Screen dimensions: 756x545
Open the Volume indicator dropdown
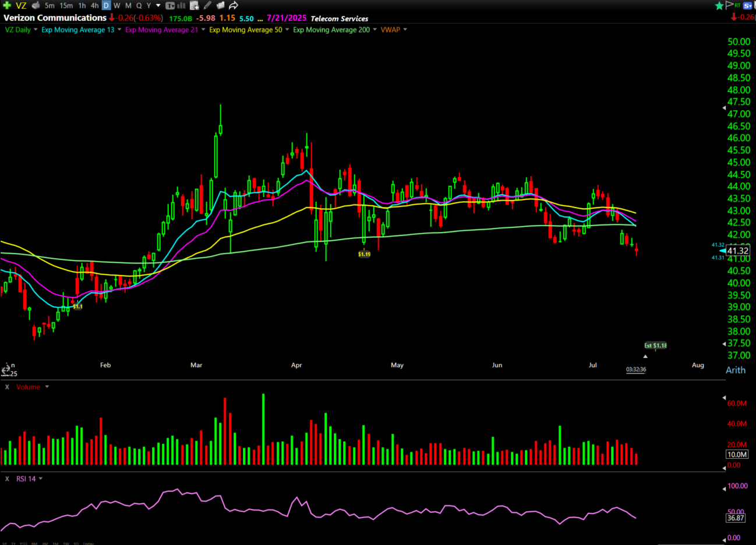pos(47,387)
